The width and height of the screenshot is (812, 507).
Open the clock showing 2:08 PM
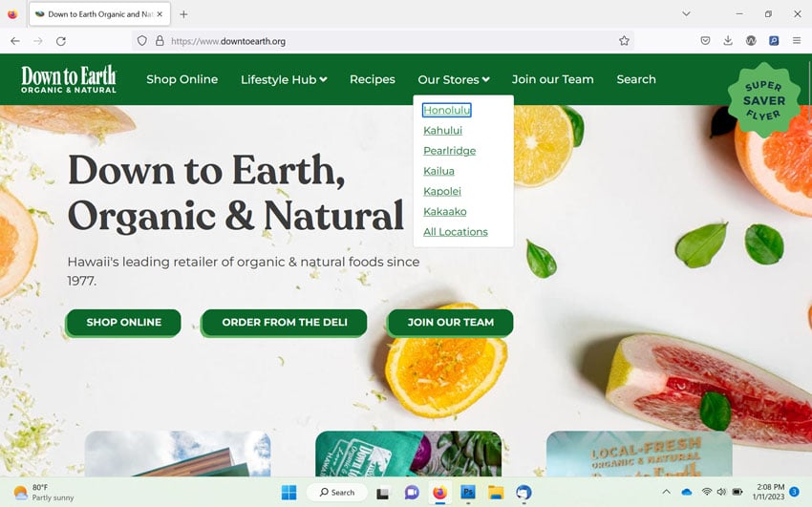pyautogui.click(x=770, y=492)
